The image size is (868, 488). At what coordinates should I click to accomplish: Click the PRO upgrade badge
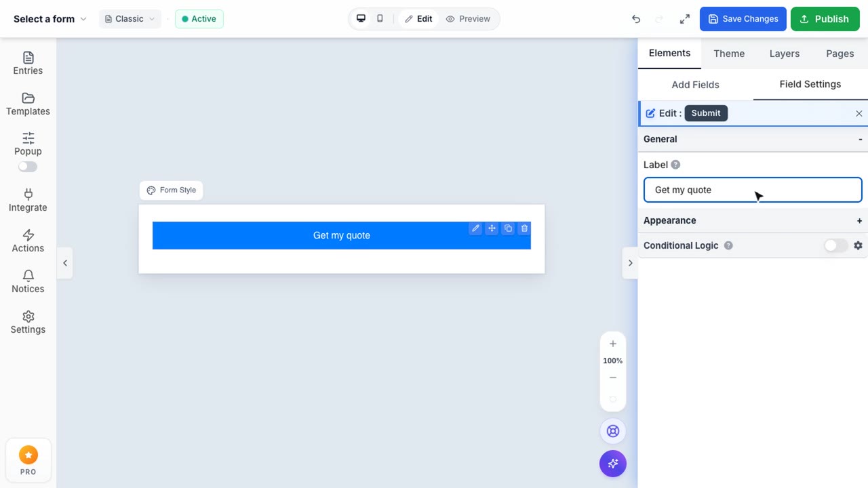point(28,461)
